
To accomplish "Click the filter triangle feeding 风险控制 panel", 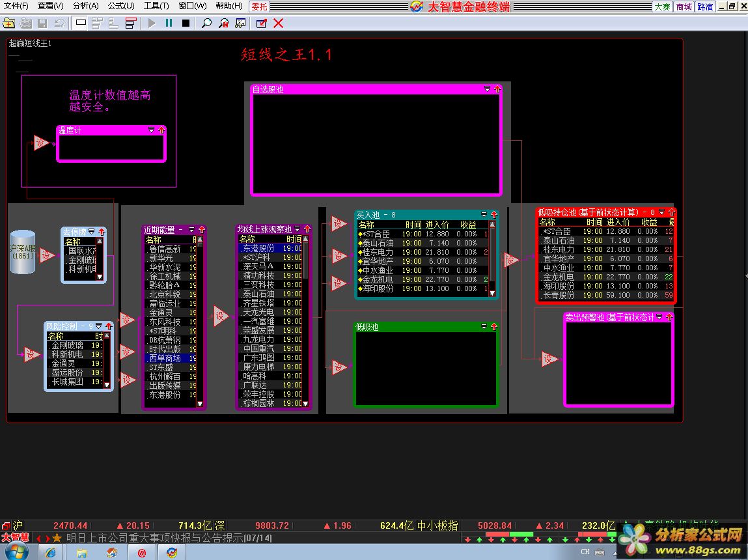I will pyautogui.click(x=31, y=354).
